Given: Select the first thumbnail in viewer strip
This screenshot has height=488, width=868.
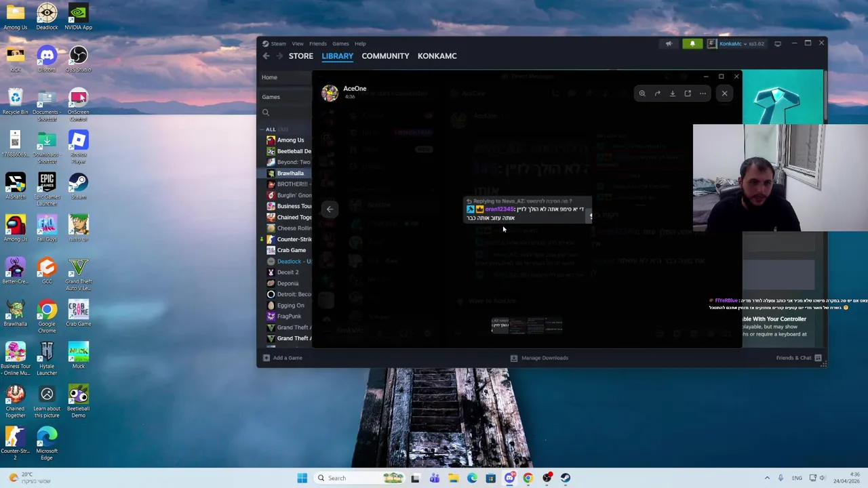Looking at the screenshot, I should coord(500,326).
